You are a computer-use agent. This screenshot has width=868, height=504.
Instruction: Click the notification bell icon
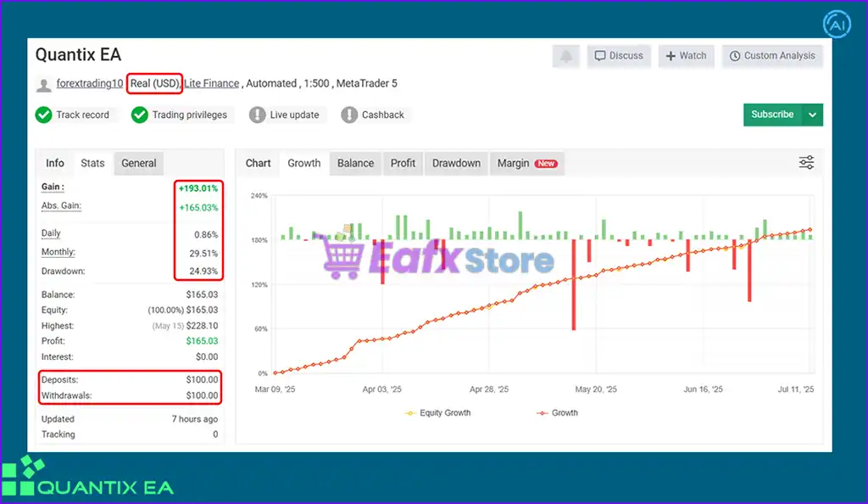click(565, 56)
